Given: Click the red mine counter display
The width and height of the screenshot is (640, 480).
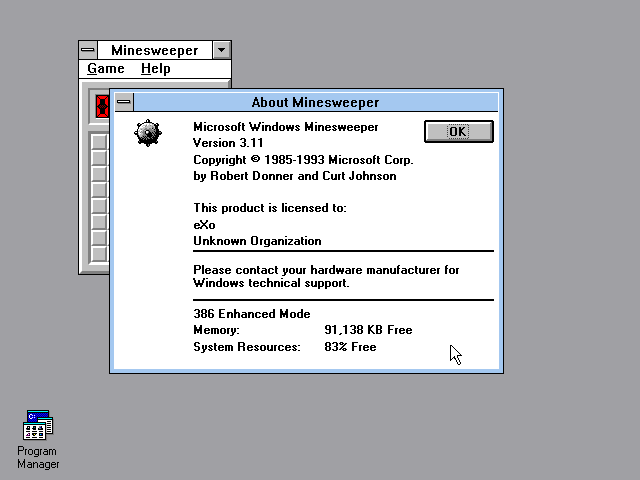Looking at the screenshot, I should click(102, 105).
